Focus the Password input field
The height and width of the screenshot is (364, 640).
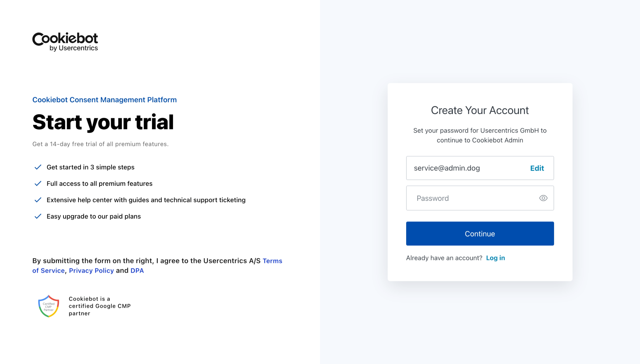coord(473,198)
